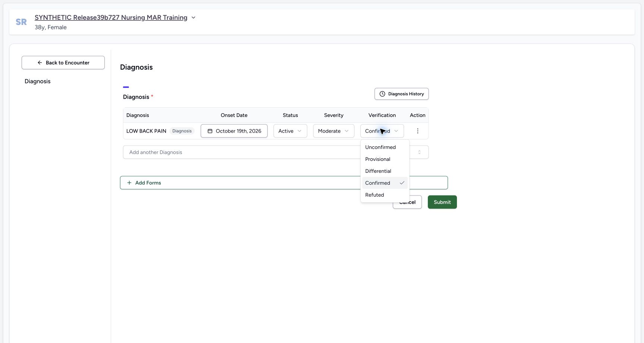Click LOW BACK PAIN diagnosis name
Image resolution: width=644 pixels, height=343 pixels.
(146, 131)
